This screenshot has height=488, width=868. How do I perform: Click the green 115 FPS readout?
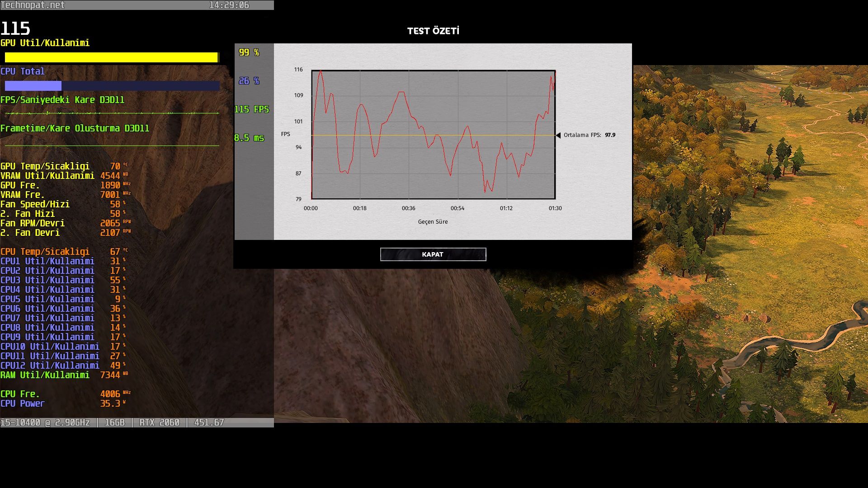point(251,109)
